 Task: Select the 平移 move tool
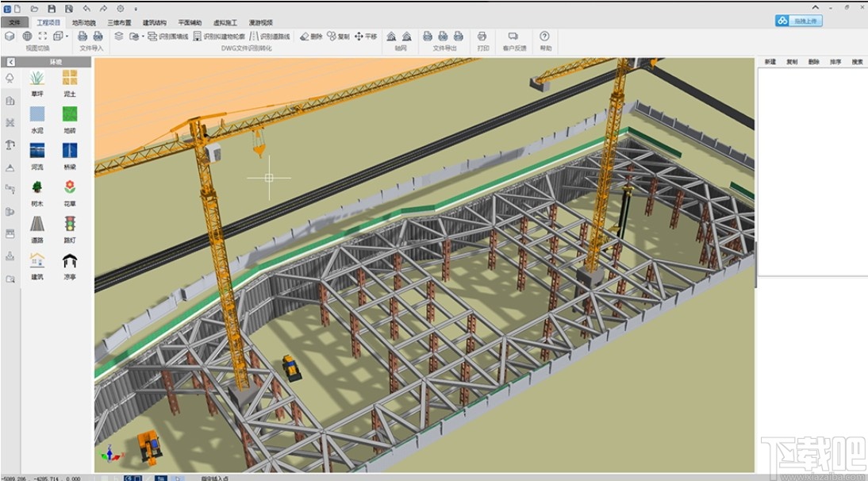coord(366,37)
